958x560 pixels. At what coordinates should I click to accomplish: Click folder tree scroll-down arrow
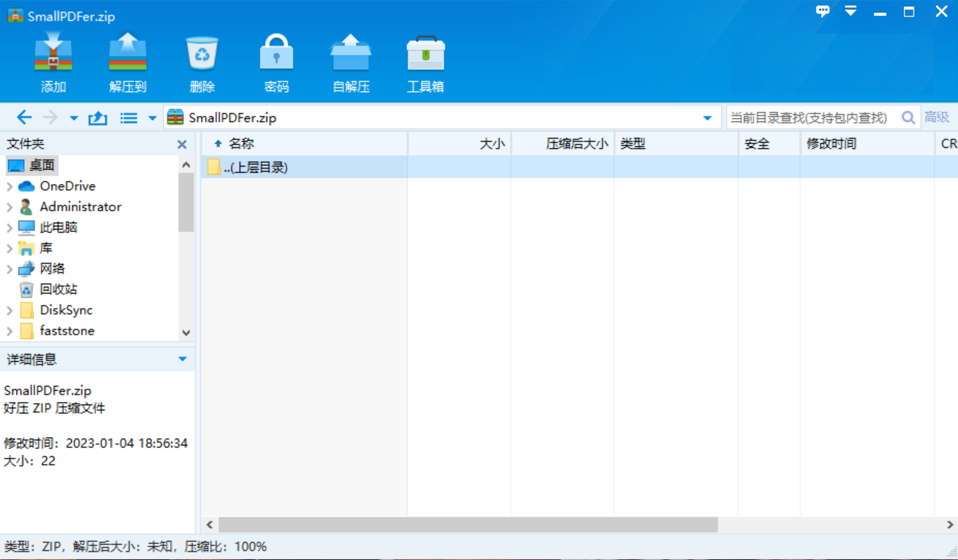tap(186, 333)
